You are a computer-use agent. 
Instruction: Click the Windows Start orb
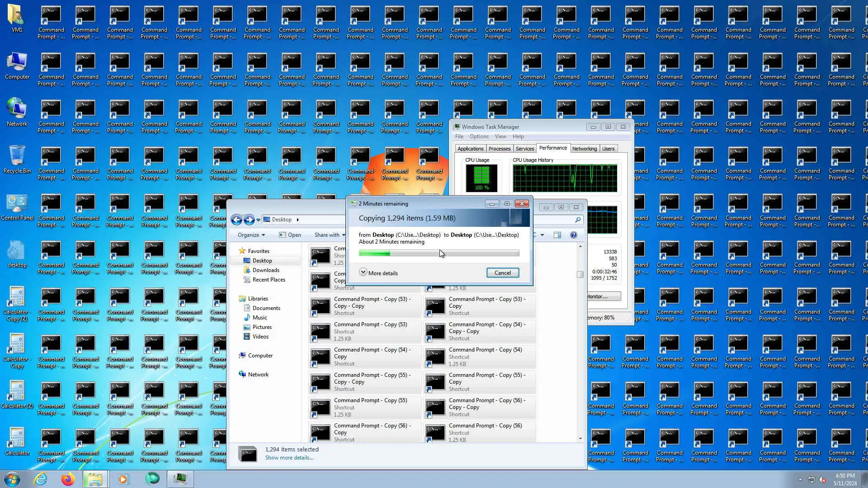(x=12, y=479)
